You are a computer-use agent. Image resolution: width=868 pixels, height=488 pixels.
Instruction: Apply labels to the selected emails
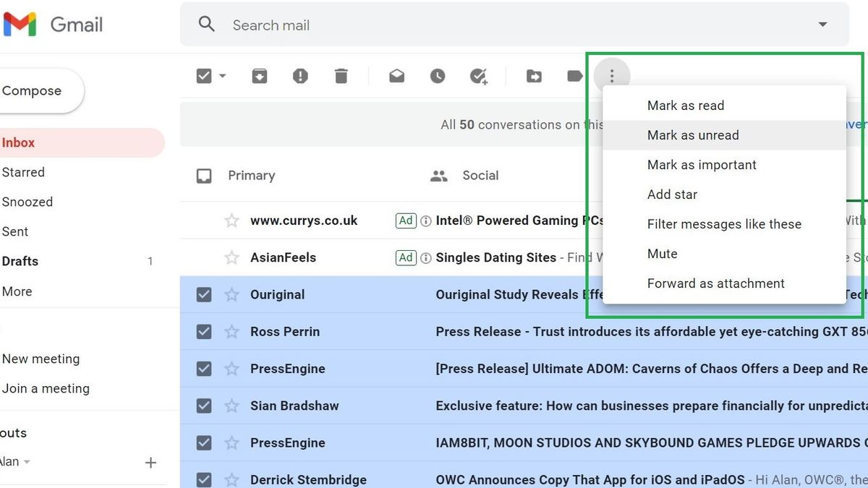[x=575, y=75]
